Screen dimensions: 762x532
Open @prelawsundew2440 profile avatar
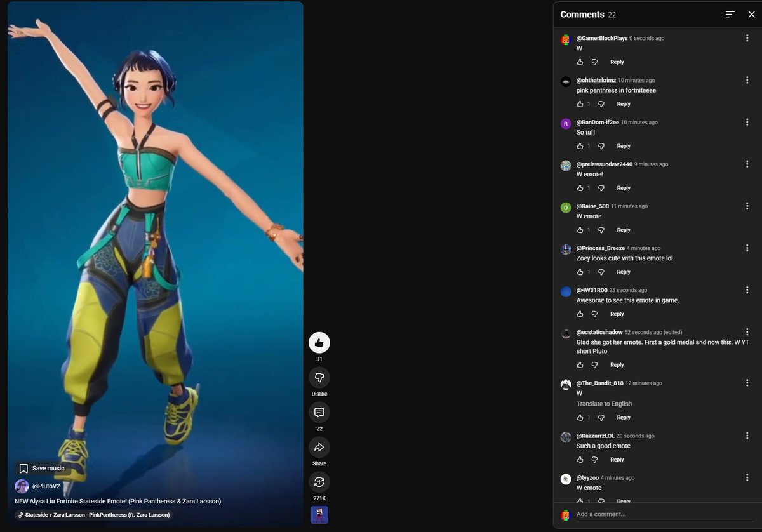click(566, 166)
